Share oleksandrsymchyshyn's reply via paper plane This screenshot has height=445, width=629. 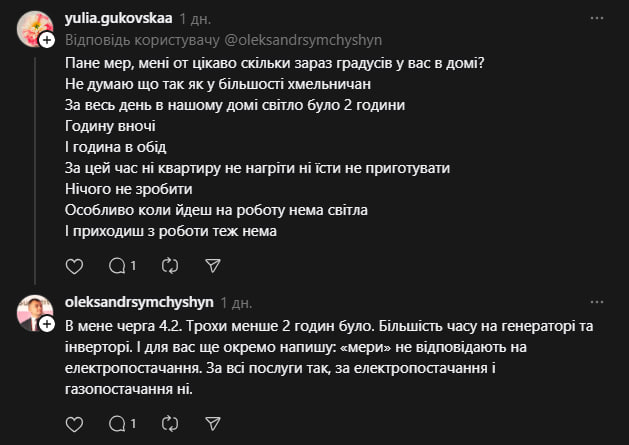click(x=212, y=423)
